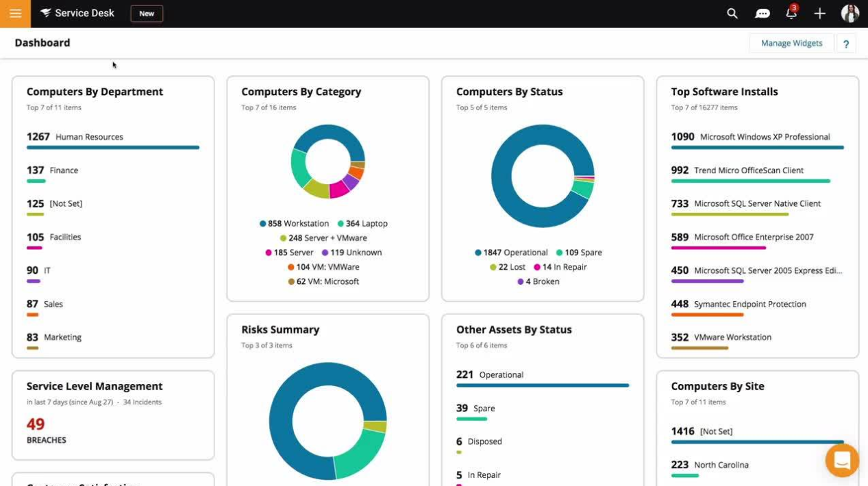
Task: Click the IT department row
Action: coord(113,273)
